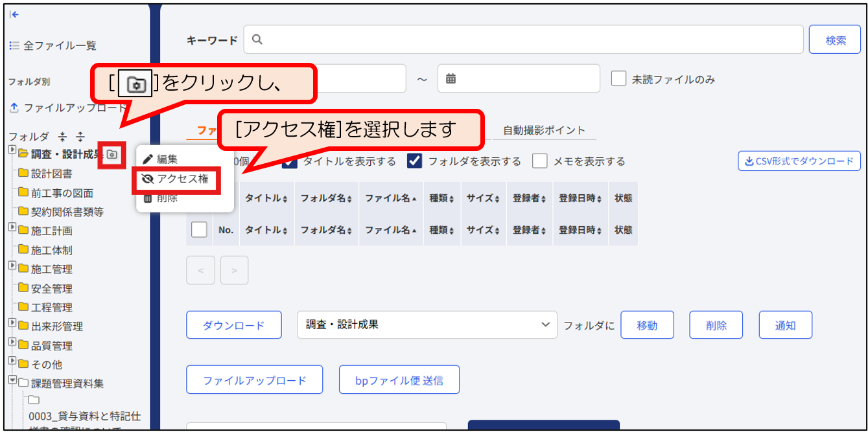
Task: Click the crossed-eye icon beside アクセス権
Action: [x=147, y=179]
